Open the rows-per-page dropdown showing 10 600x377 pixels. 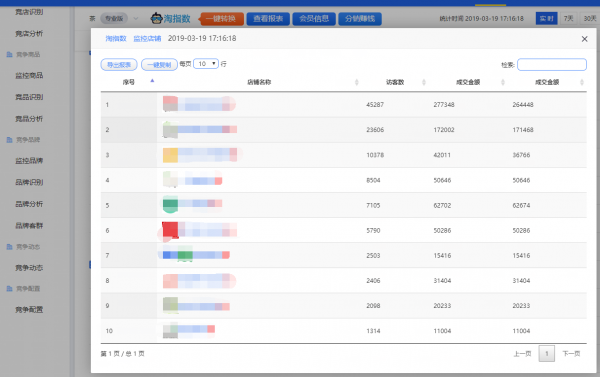[x=206, y=64]
